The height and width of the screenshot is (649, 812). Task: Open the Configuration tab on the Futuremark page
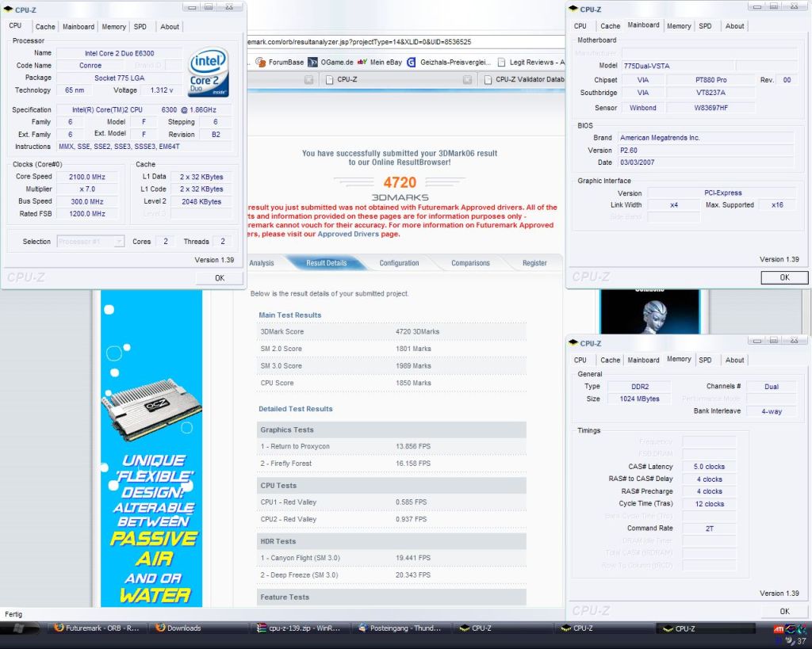399,263
